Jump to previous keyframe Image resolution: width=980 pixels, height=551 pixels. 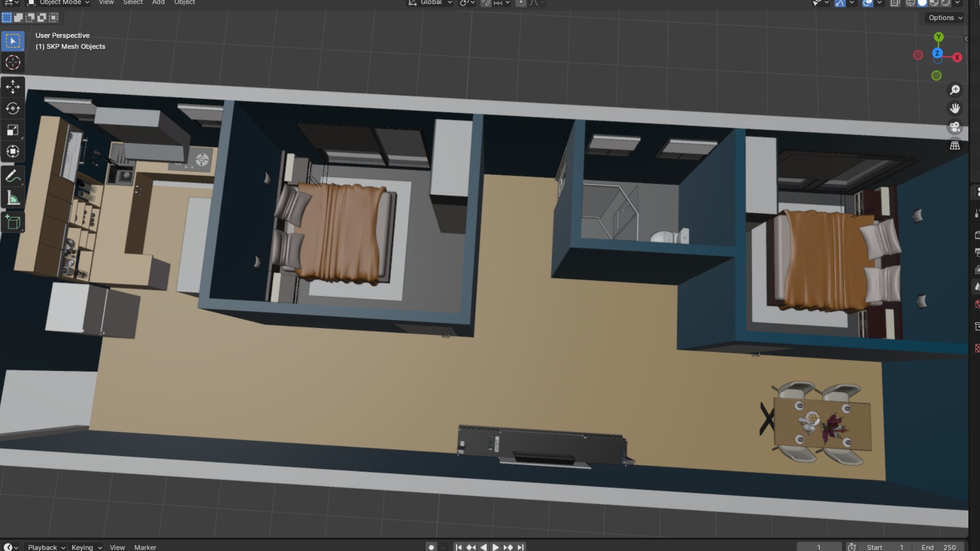click(x=471, y=547)
